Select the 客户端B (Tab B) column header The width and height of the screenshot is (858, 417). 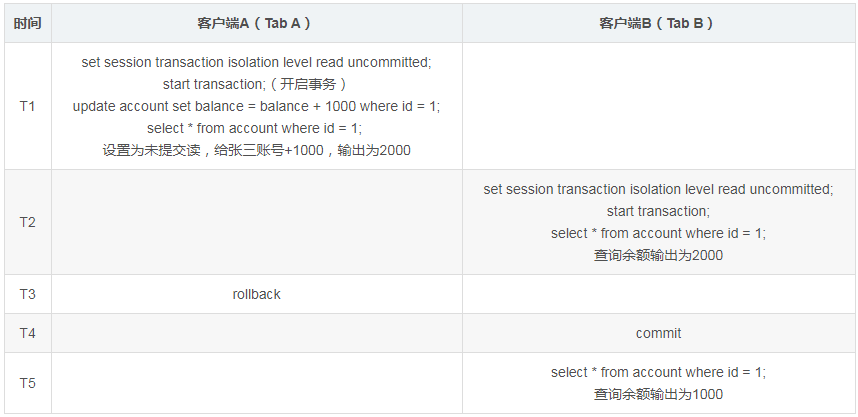pyautogui.click(x=657, y=23)
